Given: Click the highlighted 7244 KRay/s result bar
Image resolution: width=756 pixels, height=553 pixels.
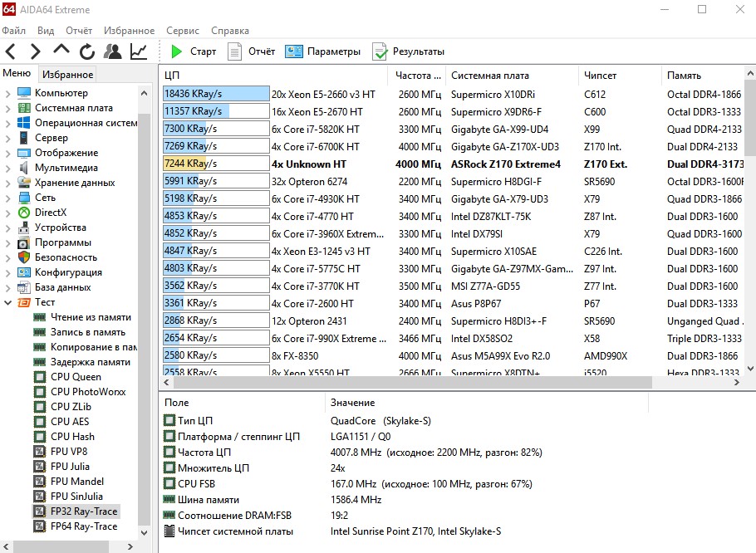Looking at the screenshot, I should pyautogui.click(x=216, y=164).
